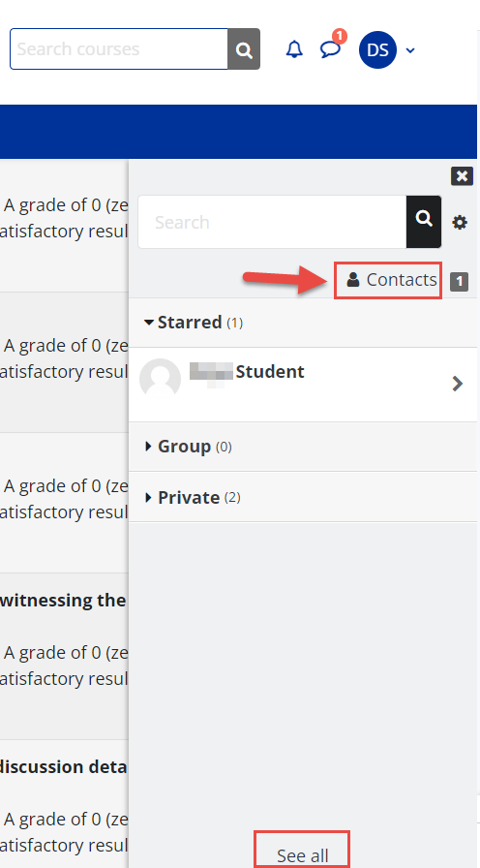The width and height of the screenshot is (480, 868).
Task: Open messaging settings gear icon
Action: 460,223
